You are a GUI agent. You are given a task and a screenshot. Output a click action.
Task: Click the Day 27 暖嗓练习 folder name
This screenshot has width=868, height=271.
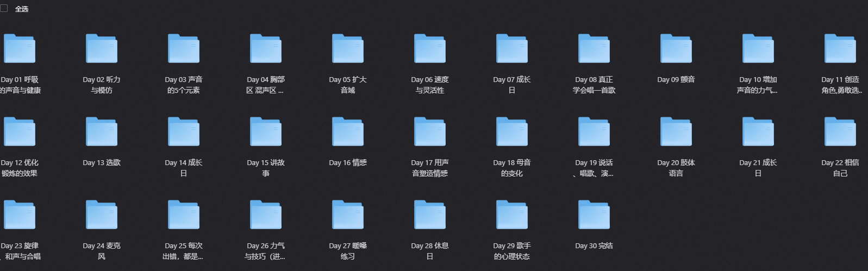(348, 251)
